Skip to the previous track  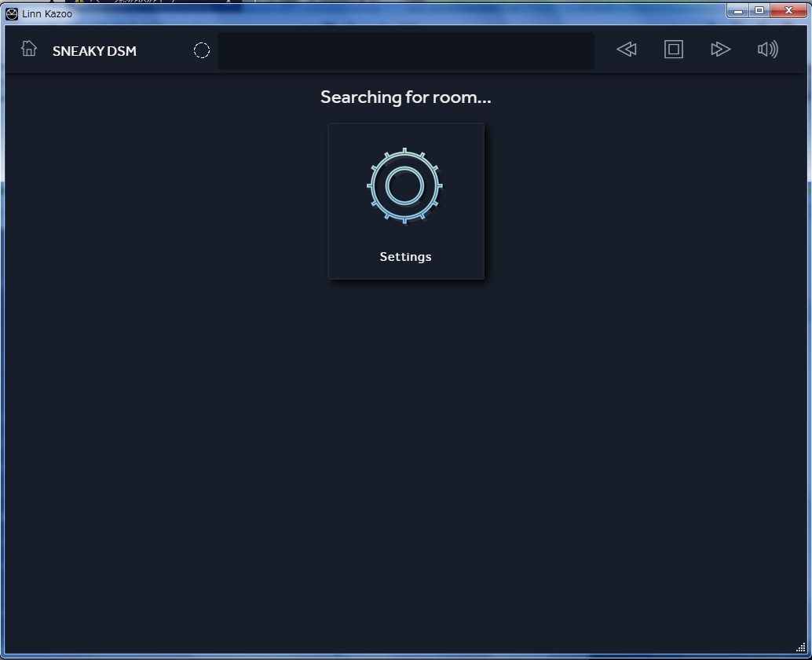point(626,49)
